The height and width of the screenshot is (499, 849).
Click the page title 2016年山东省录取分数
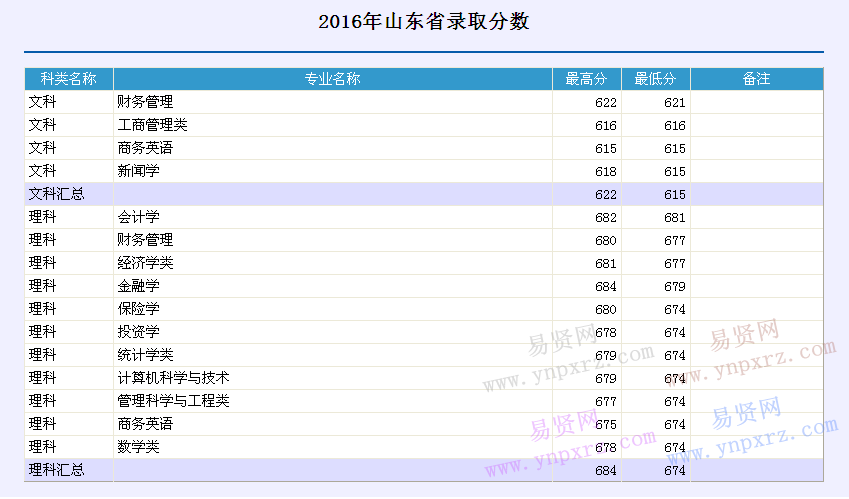click(424, 22)
